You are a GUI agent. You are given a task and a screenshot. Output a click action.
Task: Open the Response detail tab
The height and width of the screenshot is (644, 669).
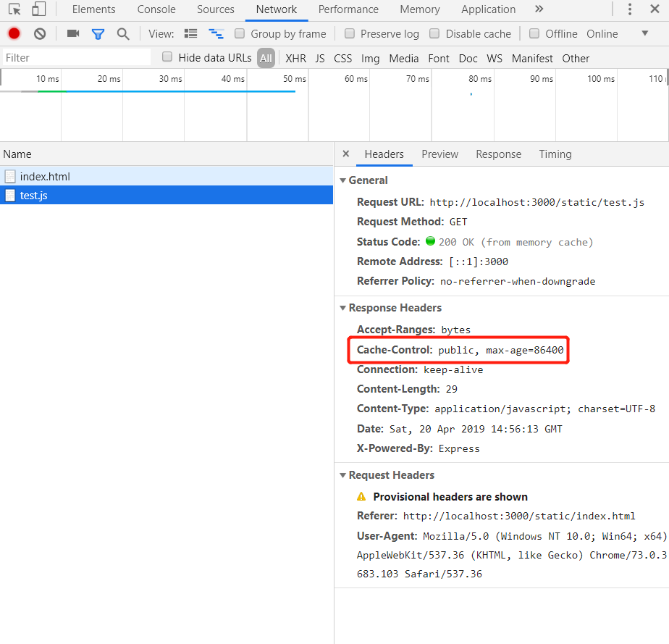tap(498, 154)
